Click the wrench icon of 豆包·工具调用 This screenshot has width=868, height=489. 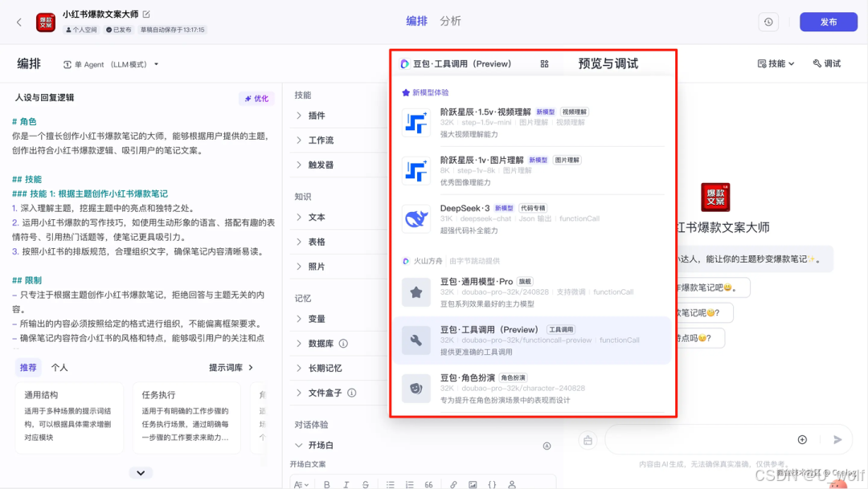coord(416,340)
